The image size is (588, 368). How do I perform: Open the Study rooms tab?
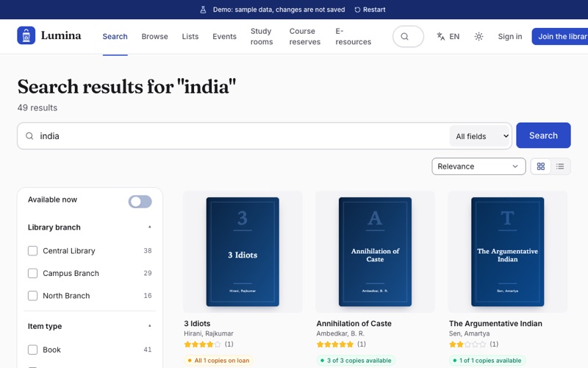click(262, 36)
